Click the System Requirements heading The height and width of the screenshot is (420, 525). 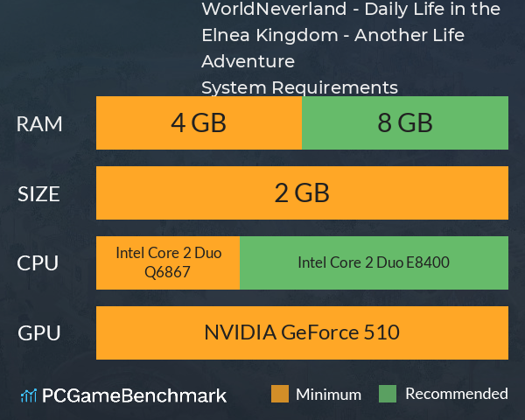pyautogui.click(x=299, y=87)
